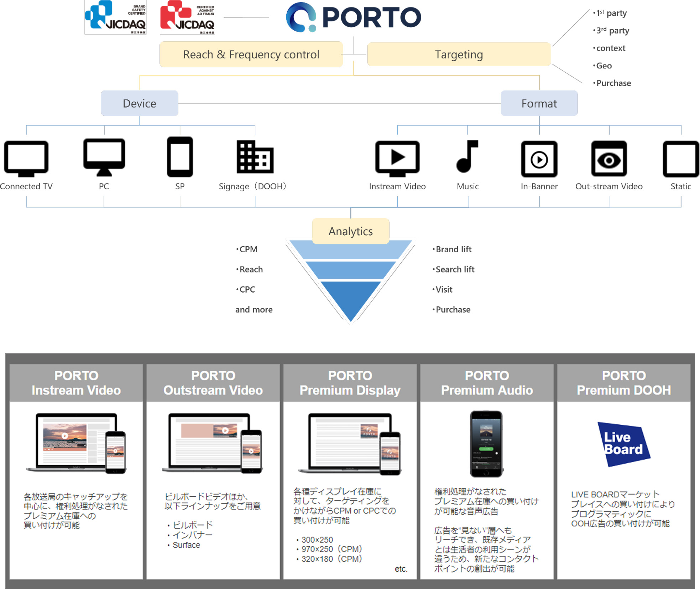
Task: Click the blue JICDAQ brand safety badge
Action: [115, 17]
